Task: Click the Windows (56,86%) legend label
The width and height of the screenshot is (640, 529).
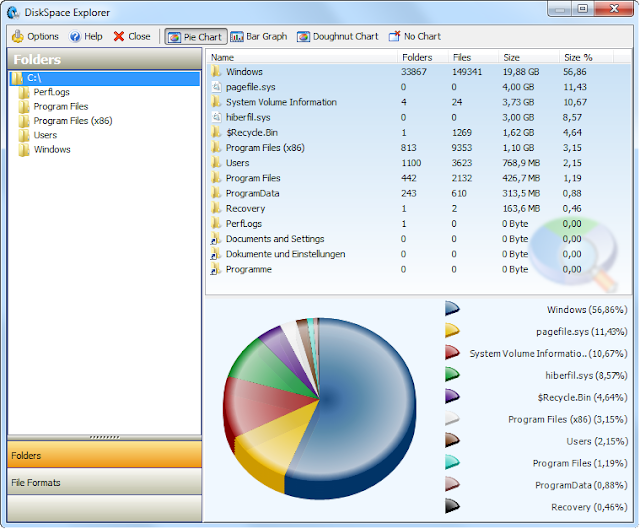Action: (x=587, y=310)
